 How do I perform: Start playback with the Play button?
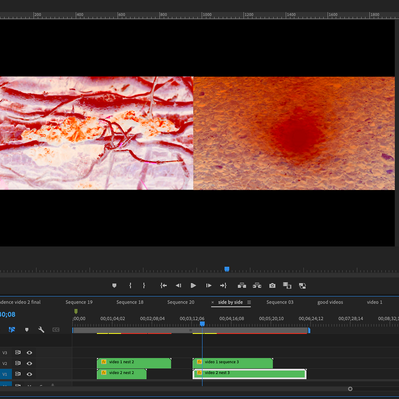tap(193, 286)
